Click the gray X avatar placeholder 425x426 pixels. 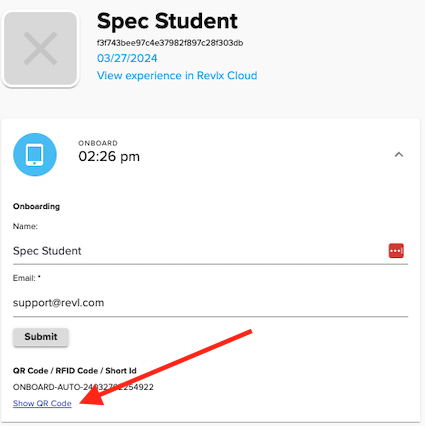(x=40, y=48)
